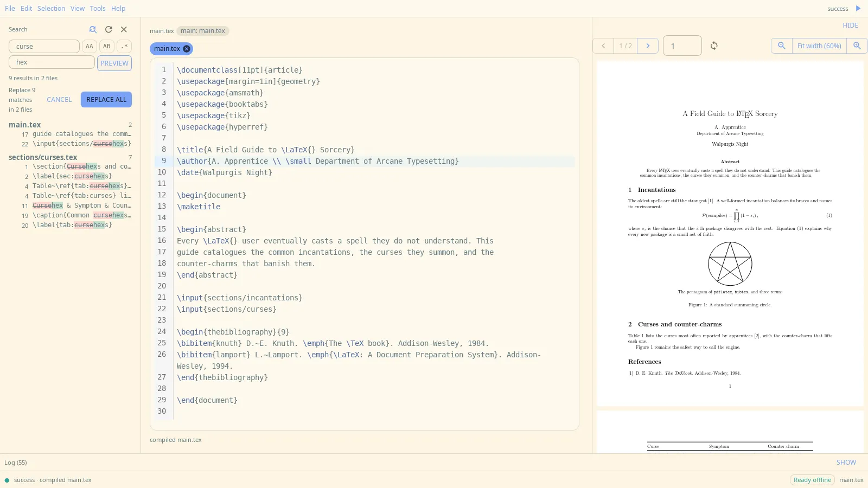Open the View menu
The image size is (868, 488).
tap(78, 9)
